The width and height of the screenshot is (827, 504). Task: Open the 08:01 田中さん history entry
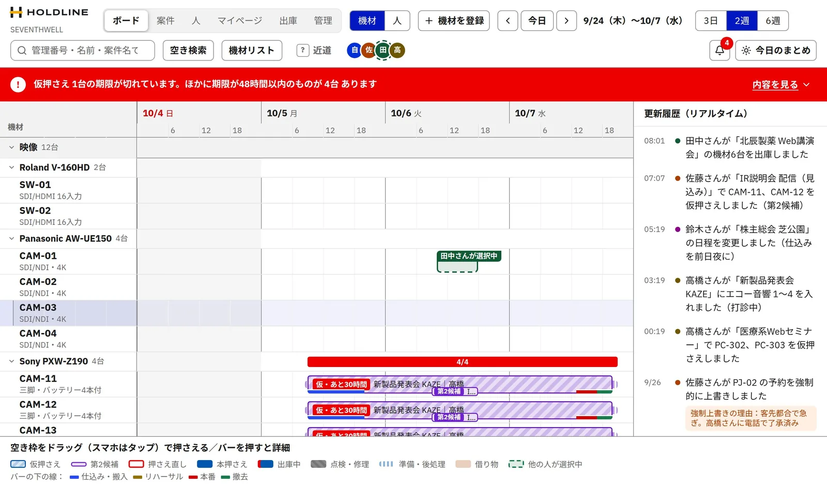point(730,147)
